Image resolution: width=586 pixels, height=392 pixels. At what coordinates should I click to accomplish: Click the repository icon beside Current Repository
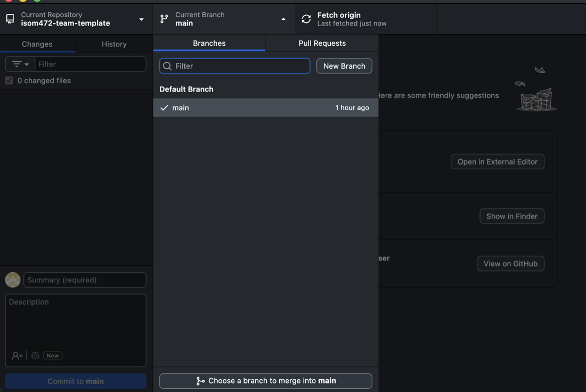[x=10, y=19]
